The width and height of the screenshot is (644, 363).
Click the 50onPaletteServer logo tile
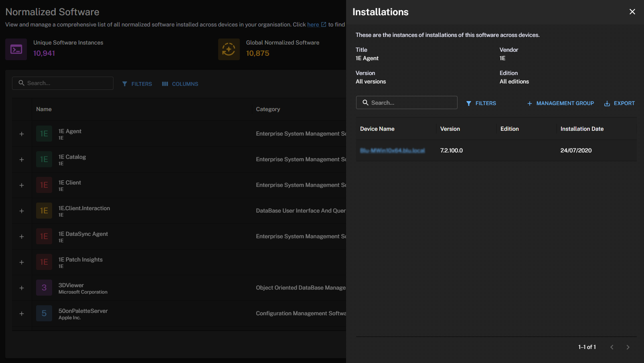(44, 313)
